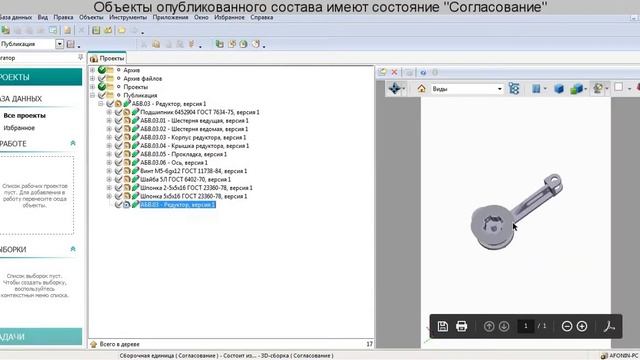640x360 pixels.
Task: Open the Приложения menu
Action: click(x=170, y=17)
